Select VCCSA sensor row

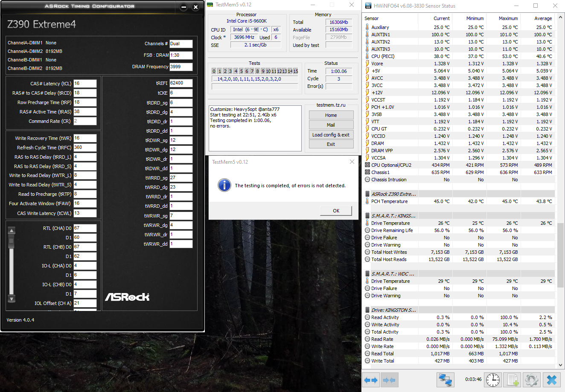459,158
